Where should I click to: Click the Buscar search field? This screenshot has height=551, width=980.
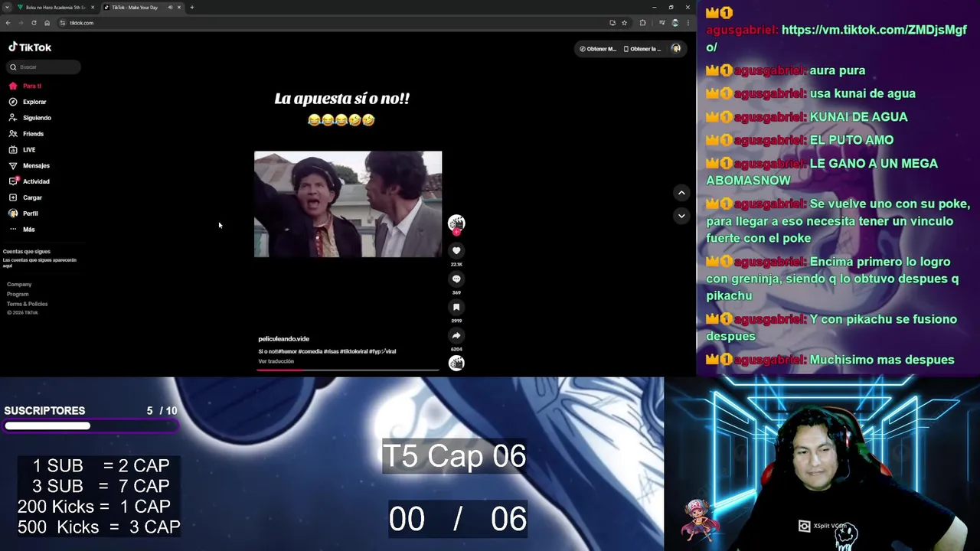(x=44, y=67)
